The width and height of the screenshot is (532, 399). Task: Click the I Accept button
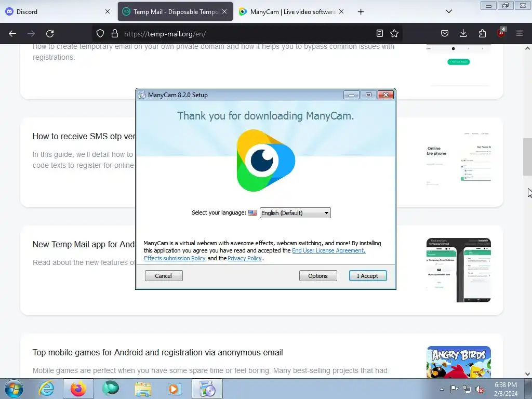pos(368,276)
